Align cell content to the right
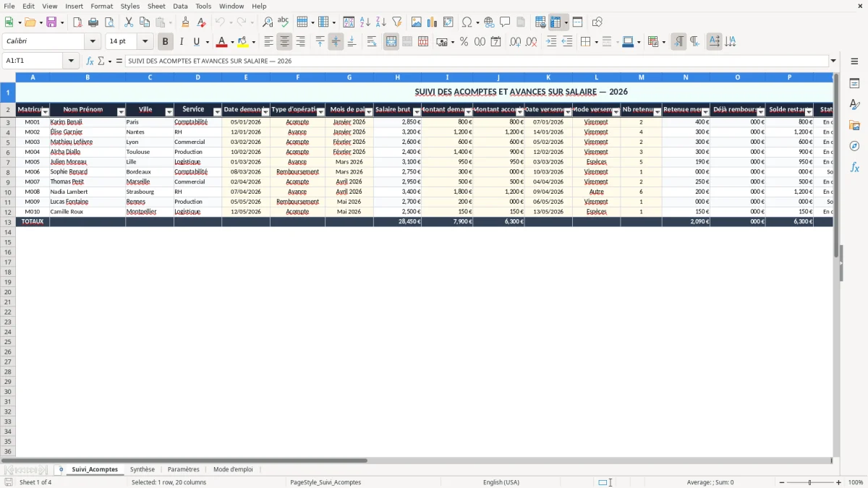 coord(301,42)
